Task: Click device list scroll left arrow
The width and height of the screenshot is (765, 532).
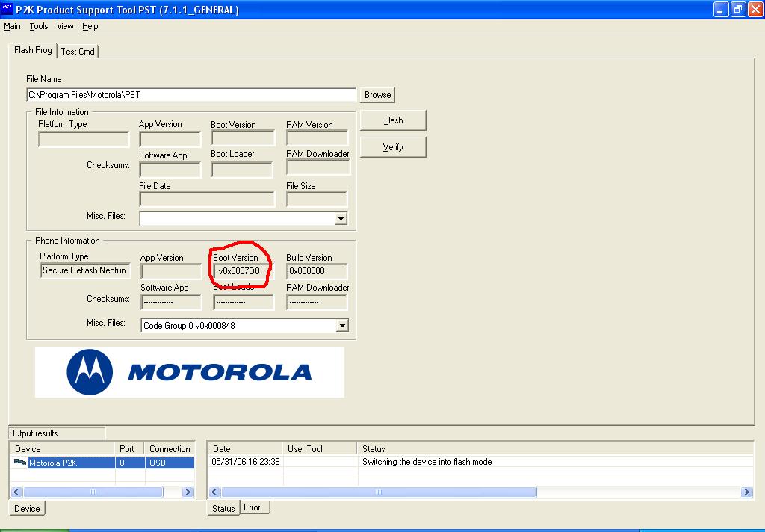Action: click(16, 492)
